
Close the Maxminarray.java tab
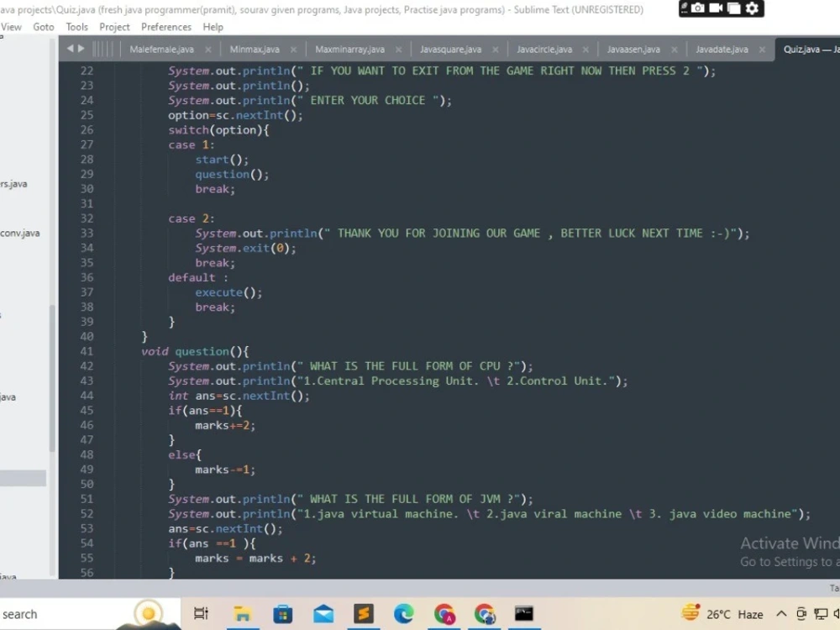[x=398, y=50]
